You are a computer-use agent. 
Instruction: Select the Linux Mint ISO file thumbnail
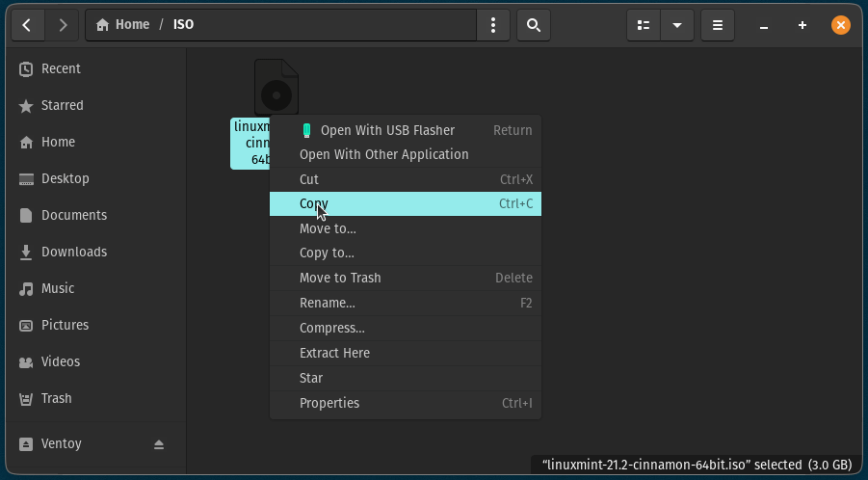276,88
